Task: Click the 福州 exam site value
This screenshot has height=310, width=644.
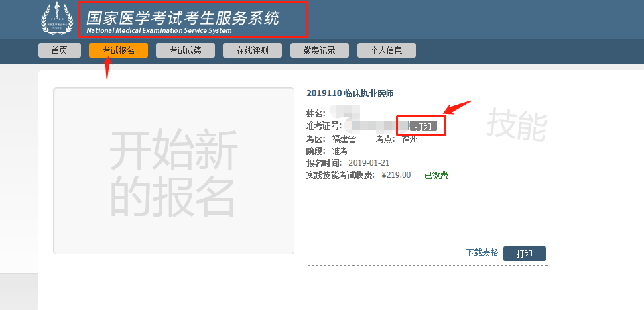Action: [409, 139]
